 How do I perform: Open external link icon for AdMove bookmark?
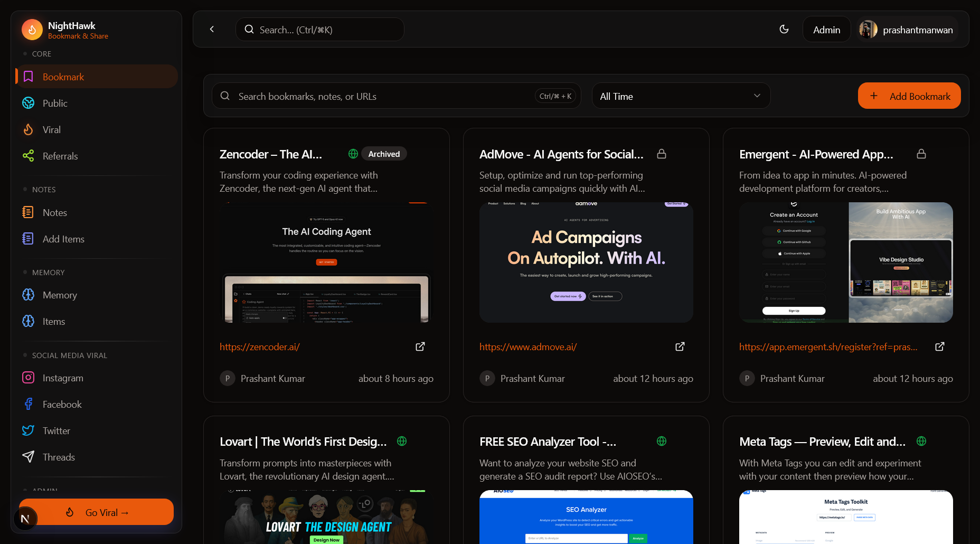pos(680,346)
